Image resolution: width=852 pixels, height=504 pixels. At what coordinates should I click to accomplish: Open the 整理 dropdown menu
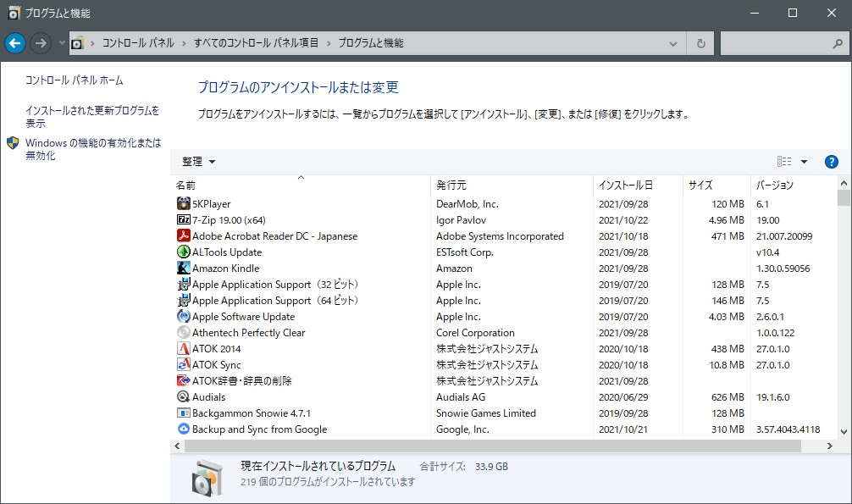[198, 162]
